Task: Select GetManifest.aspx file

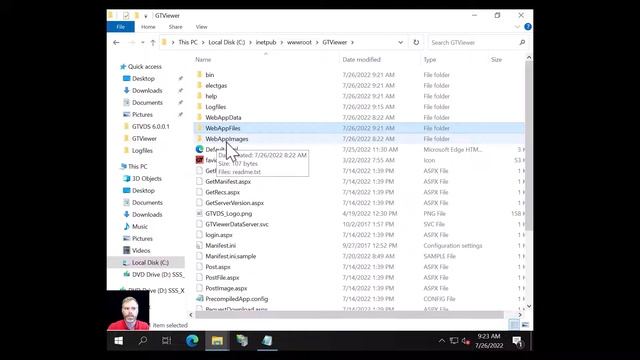Action: 228,182
